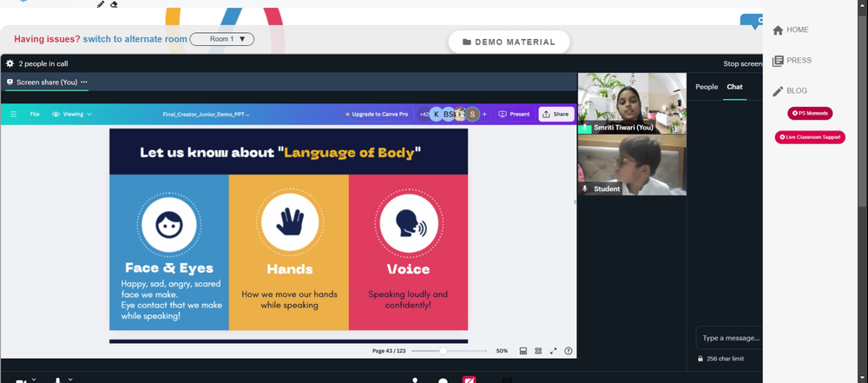This screenshot has width=868, height=383.
Task: Select the pencil annotation tool
Action: [100, 3]
